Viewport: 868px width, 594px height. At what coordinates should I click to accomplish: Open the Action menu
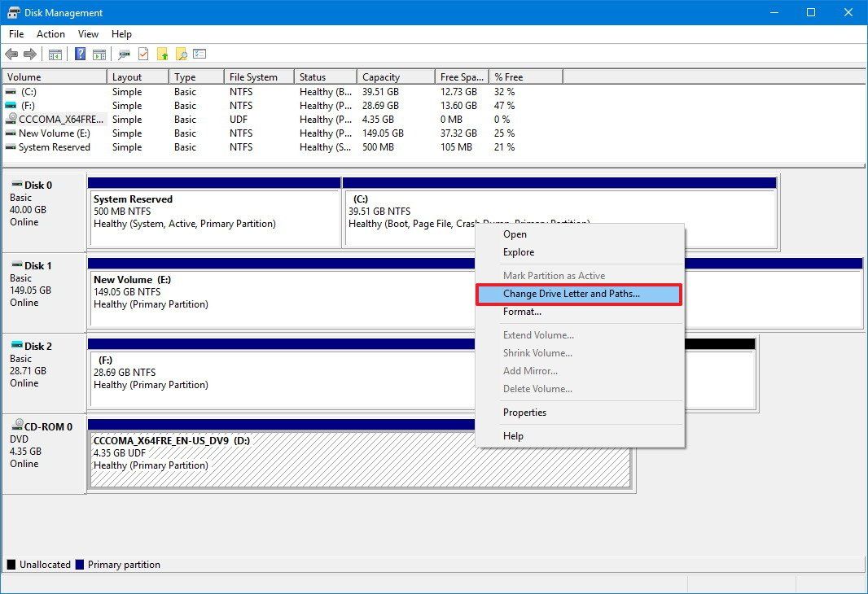coord(50,33)
